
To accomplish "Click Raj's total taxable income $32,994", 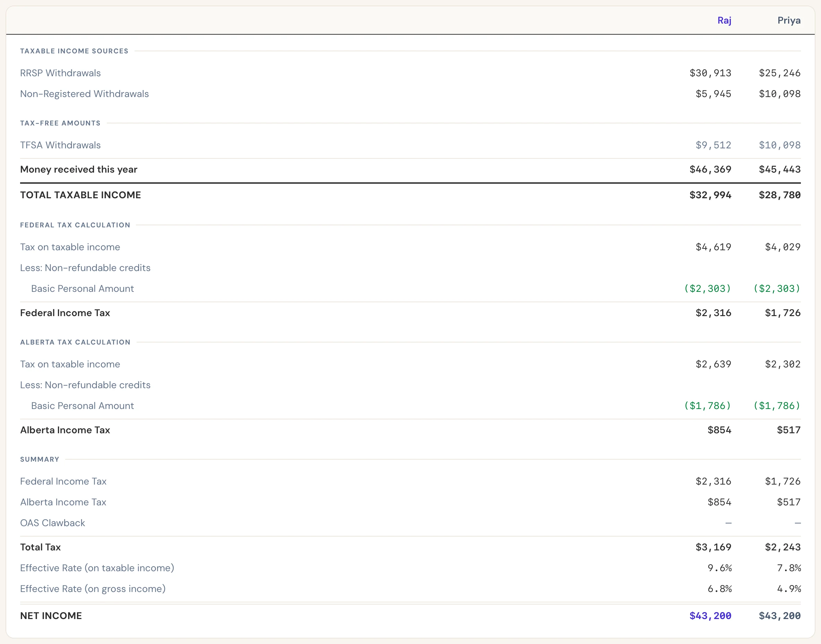I will coord(710,195).
